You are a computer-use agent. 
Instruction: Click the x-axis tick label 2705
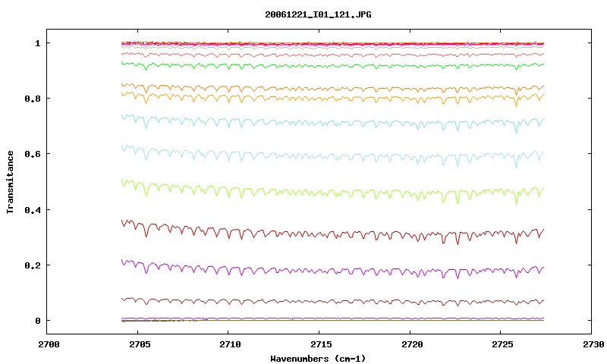pos(140,344)
